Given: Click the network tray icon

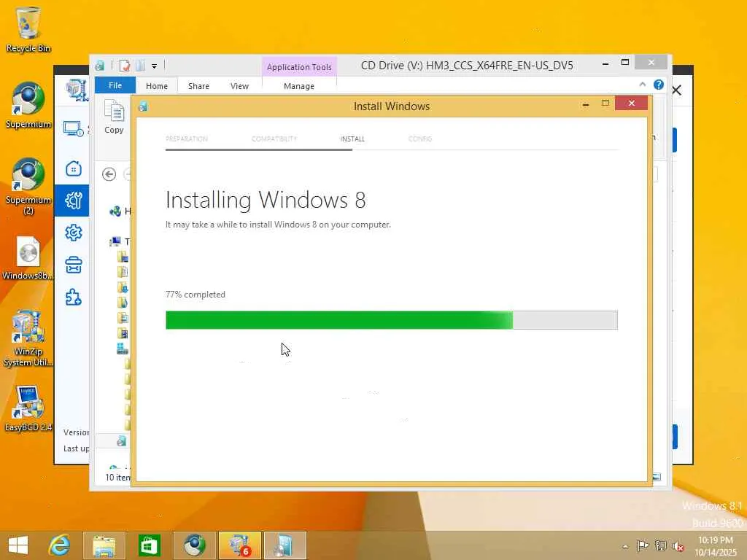Looking at the screenshot, I should [660, 546].
